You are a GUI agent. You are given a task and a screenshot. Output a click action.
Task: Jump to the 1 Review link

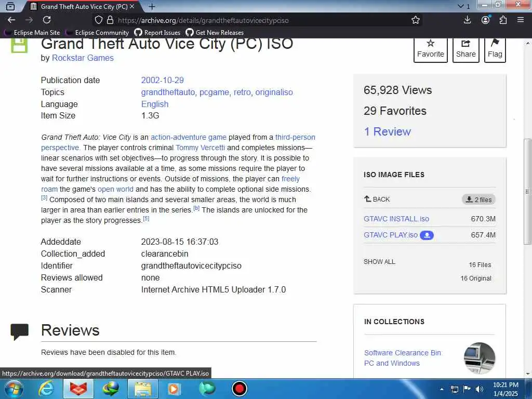(x=387, y=131)
